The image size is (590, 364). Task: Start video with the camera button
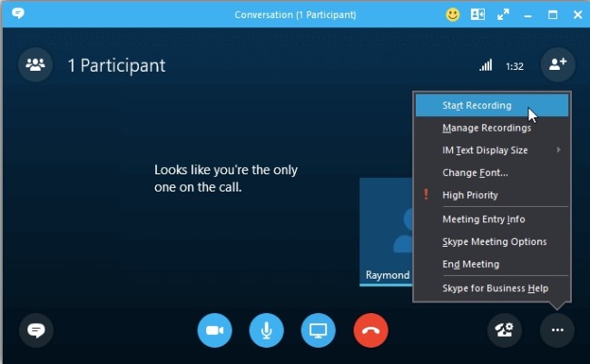click(x=215, y=330)
